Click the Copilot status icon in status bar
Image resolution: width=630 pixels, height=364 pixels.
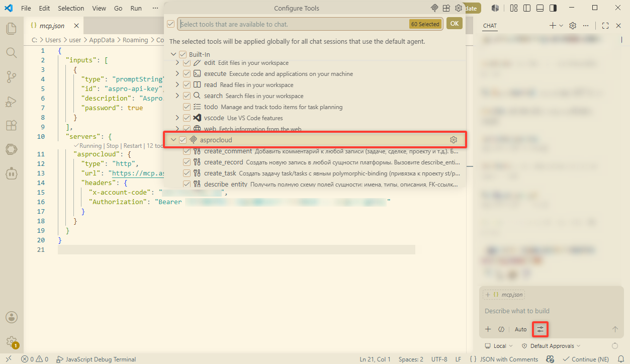(x=551, y=359)
